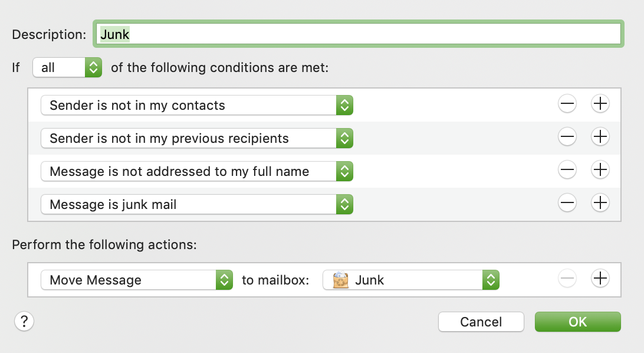The image size is (644, 353).
Task: Add condition after 'Message is junk mail'
Action: point(600,204)
